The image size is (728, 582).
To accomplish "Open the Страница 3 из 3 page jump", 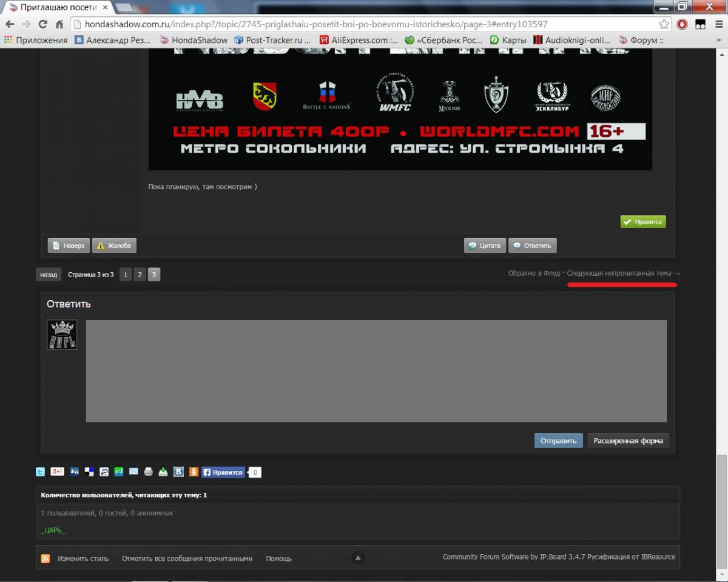I will click(x=91, y=275).
